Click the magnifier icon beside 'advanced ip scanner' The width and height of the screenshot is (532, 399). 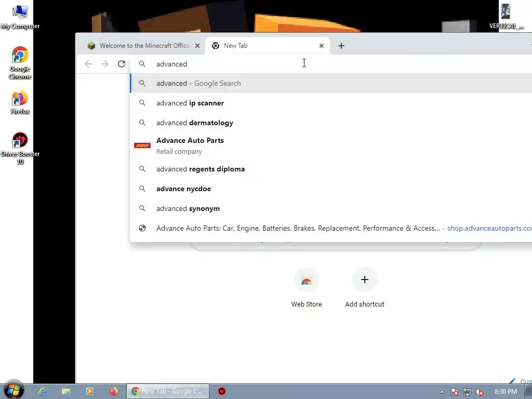(142, 103)
